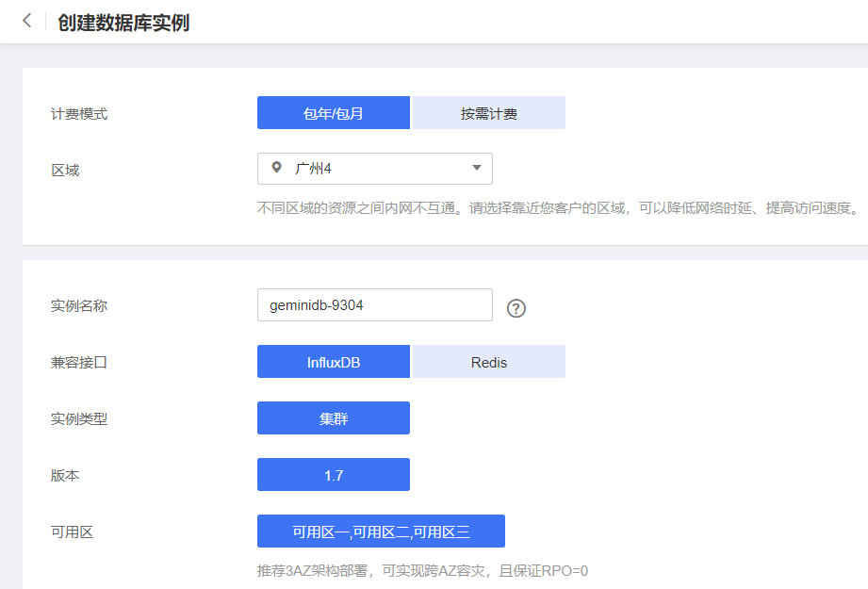The width and height of the screenshot is (868, 589).
Task: Click the 推荐3AZ架构部署 hint text
Action: click(x=422, y=571)
